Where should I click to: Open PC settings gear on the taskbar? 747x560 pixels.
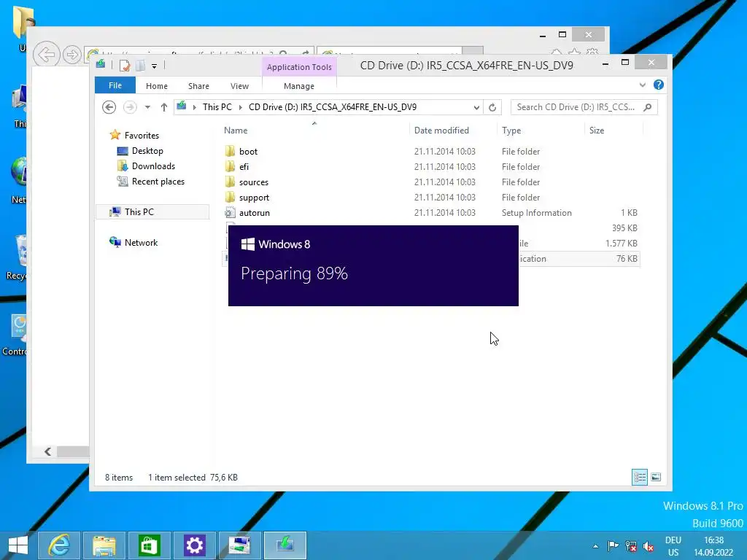194,545
